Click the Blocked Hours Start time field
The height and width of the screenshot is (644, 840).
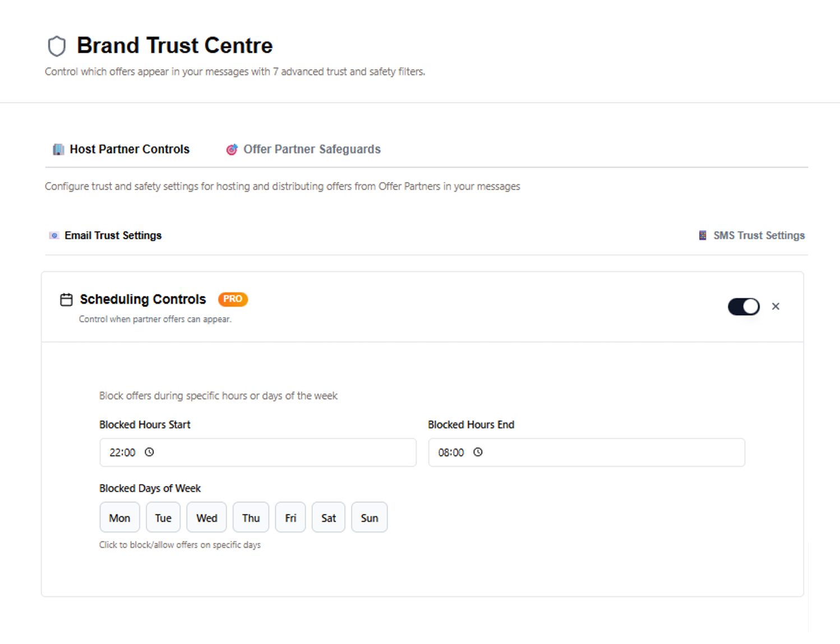point(258,452)
